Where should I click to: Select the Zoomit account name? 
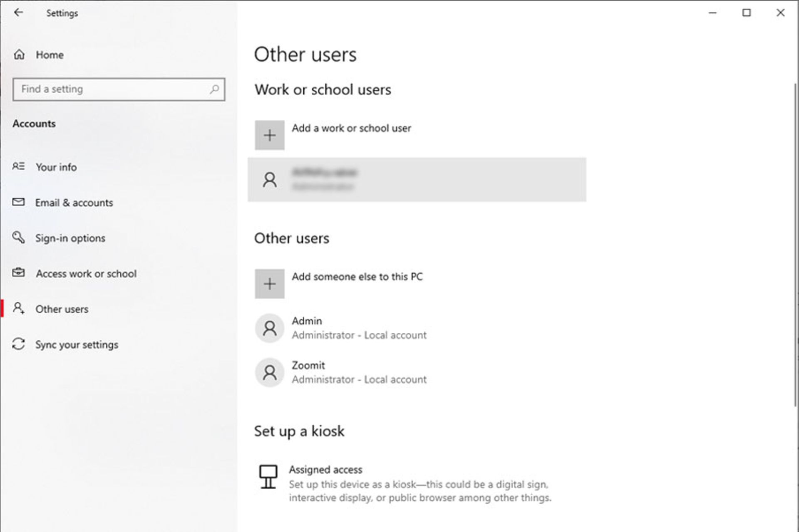[x=308, y=366]
